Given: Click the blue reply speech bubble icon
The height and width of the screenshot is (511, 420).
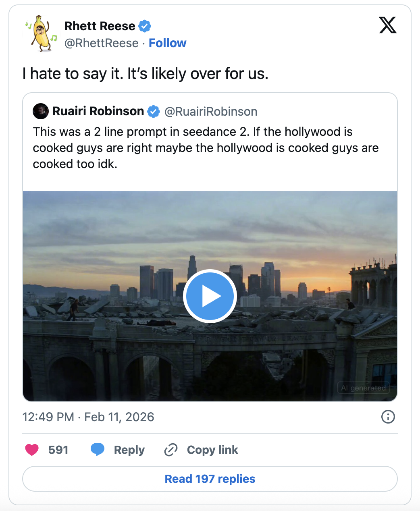Looking at the screenshot, I should tap(98, 449).
